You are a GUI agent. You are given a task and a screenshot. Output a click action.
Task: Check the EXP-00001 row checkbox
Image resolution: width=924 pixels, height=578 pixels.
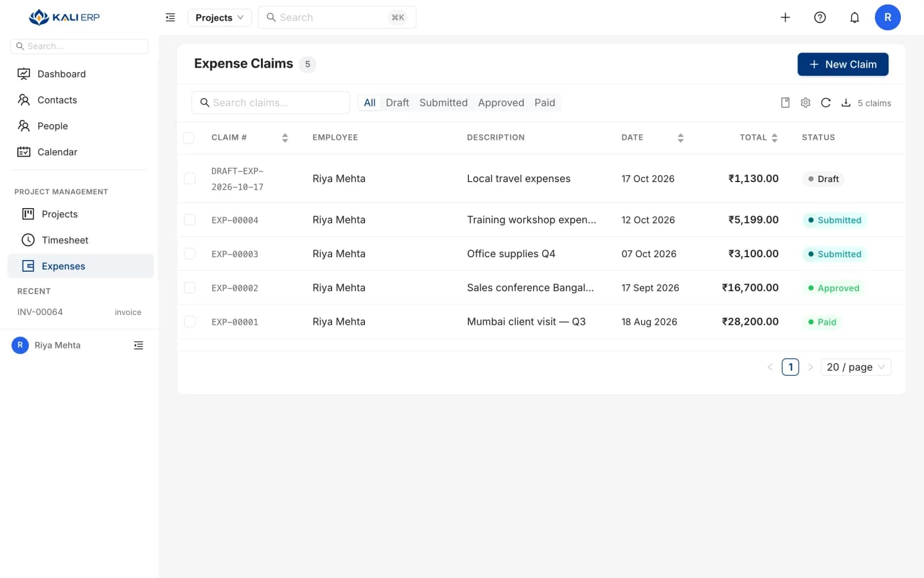[x=189, y=322]
